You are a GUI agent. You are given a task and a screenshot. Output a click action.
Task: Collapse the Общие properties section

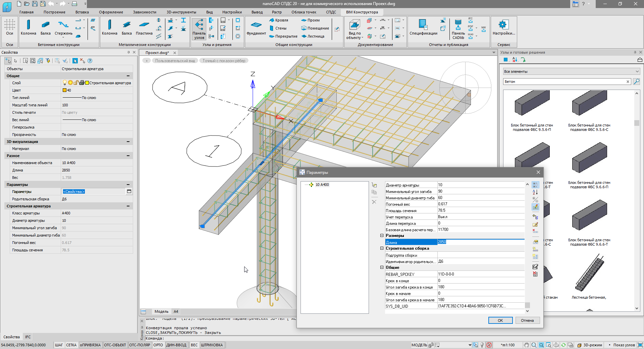(x=128, y=76)
